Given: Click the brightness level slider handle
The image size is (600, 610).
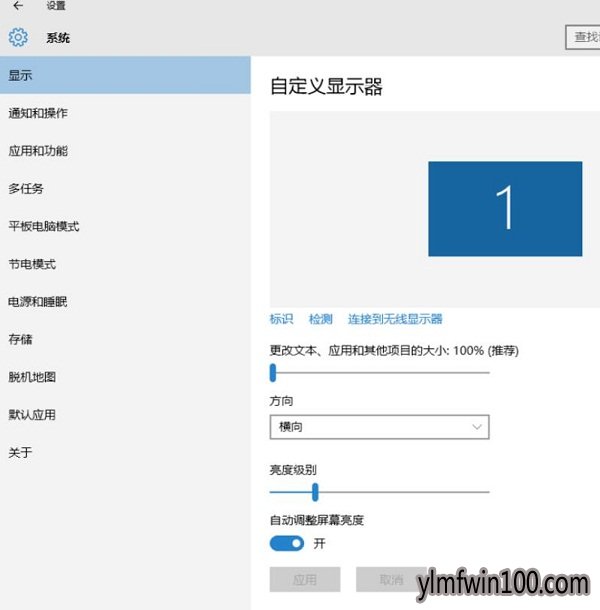Looking at the screenshot, I should (315, 492).
